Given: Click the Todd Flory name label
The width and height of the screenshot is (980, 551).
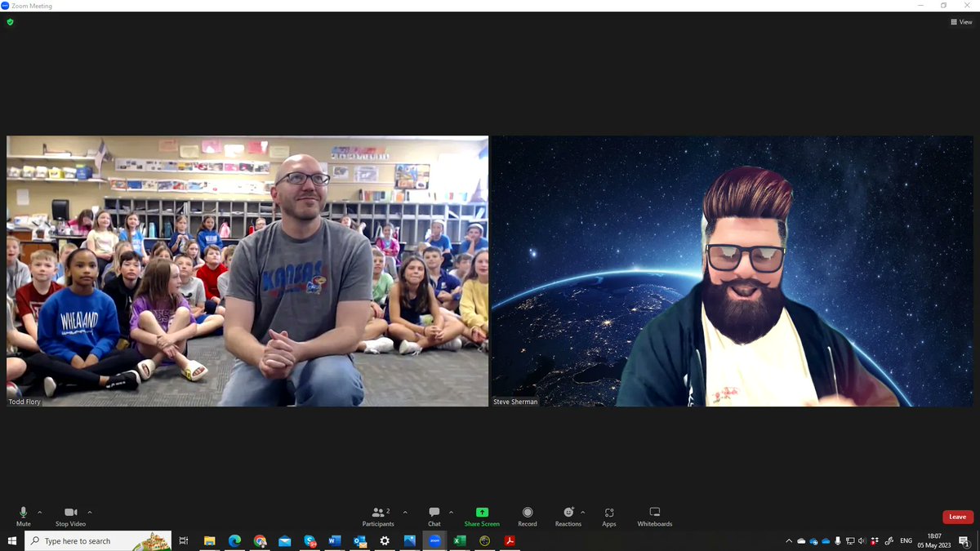Looking at the screenshot, I should coord(24,402).
